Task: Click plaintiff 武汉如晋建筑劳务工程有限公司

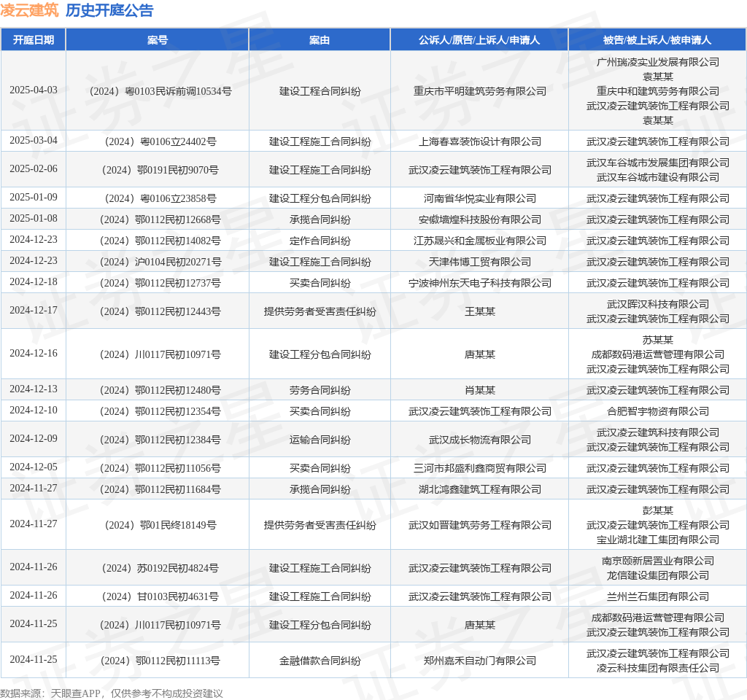Action: (x=480, y=525)
